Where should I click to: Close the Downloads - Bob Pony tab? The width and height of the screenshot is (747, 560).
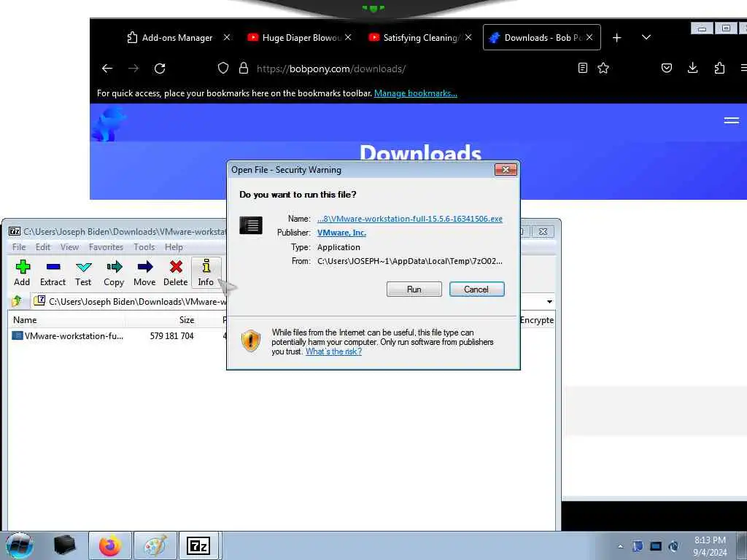pyautogui.click(x=589, y=37)
